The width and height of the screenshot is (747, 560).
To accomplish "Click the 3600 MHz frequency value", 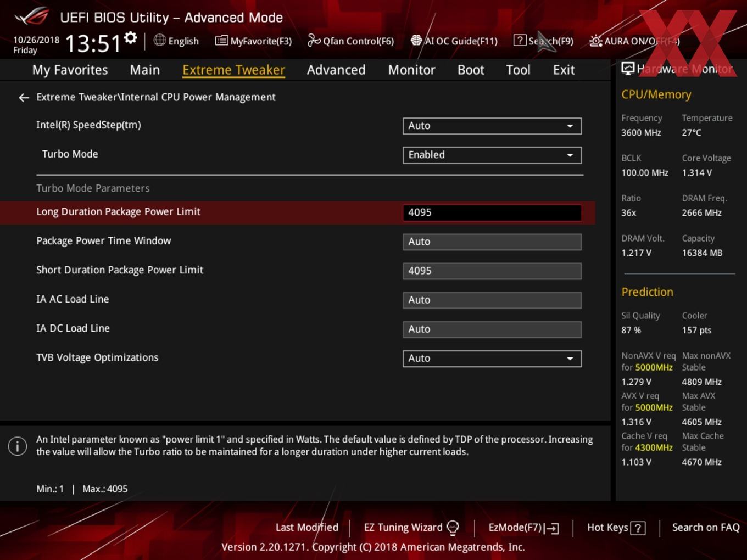I will pos(641,132).
